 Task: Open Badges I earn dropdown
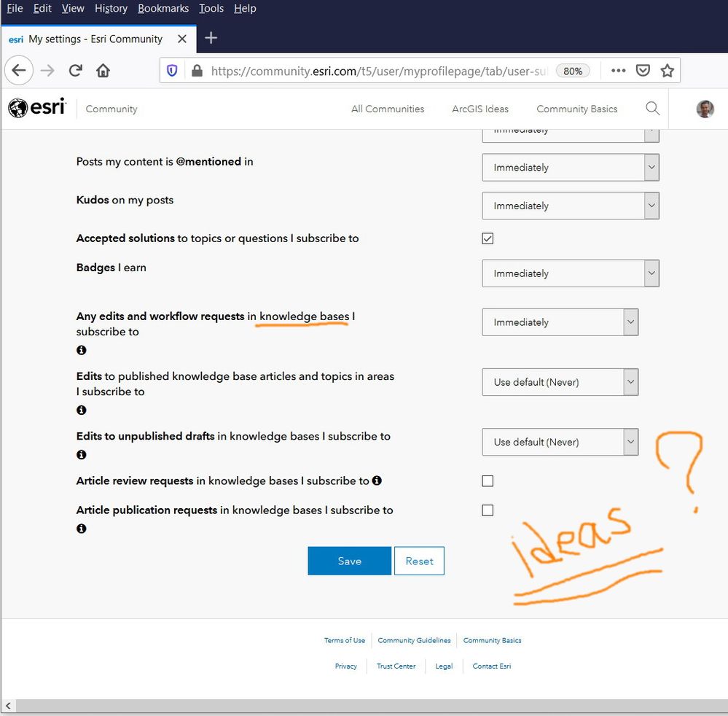[x=571, y=273]
